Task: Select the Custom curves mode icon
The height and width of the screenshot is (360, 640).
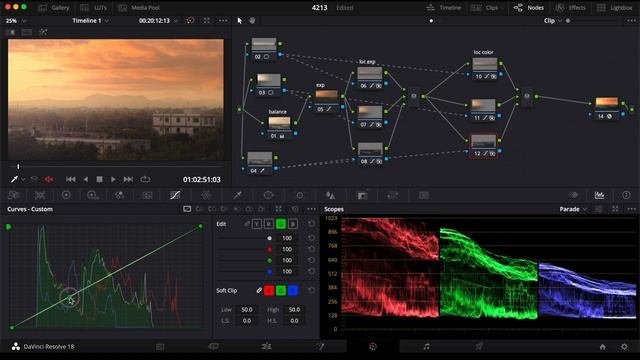Action: pos(187,209)
